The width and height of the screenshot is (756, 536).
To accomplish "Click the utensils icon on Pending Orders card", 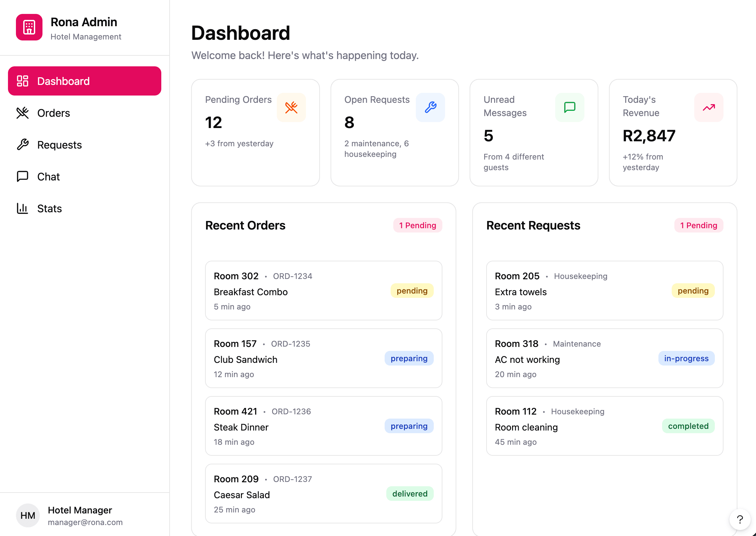I will pyautogui.click(x=291, y=107).
